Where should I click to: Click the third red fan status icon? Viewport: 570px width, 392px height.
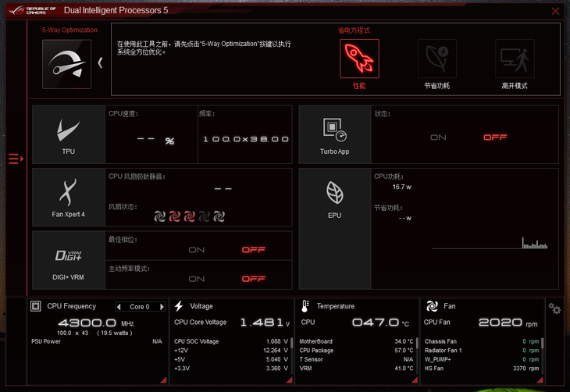[190, 216]
